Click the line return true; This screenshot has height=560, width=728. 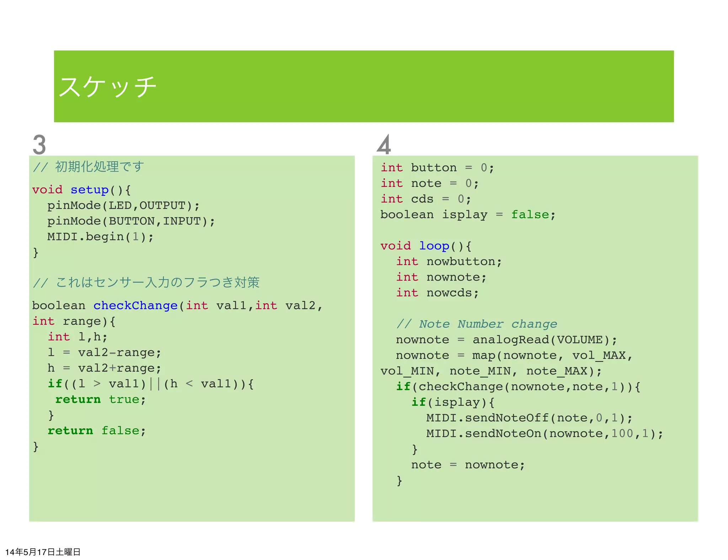click(100, 399)
